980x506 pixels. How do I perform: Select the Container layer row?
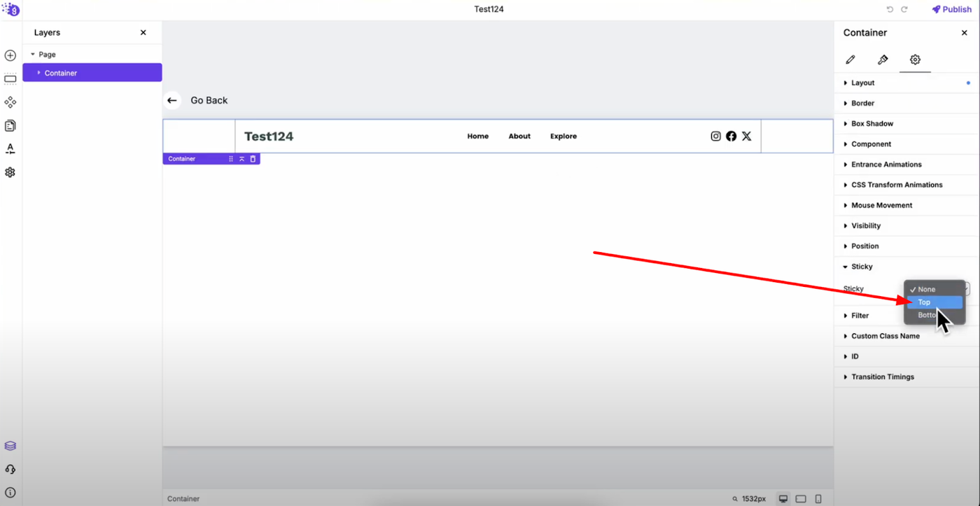point(92,73)
